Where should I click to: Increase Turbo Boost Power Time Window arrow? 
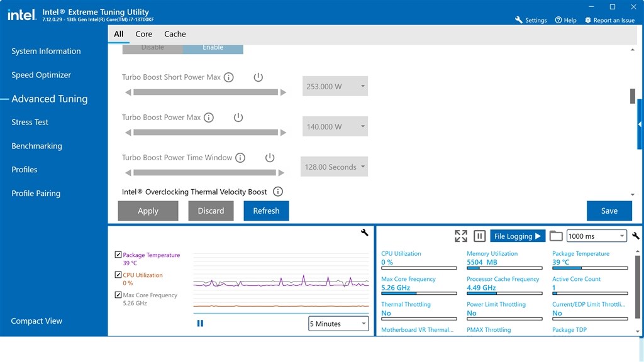tap(281, 173)
